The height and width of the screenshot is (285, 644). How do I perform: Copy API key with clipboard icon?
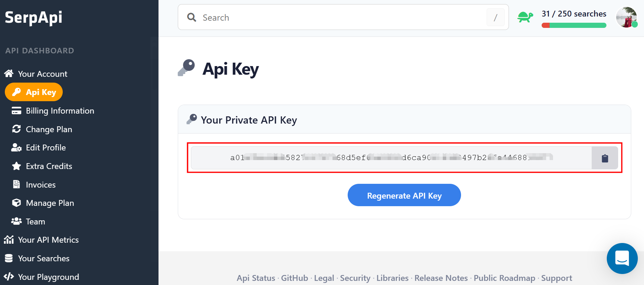click(605, 158)
